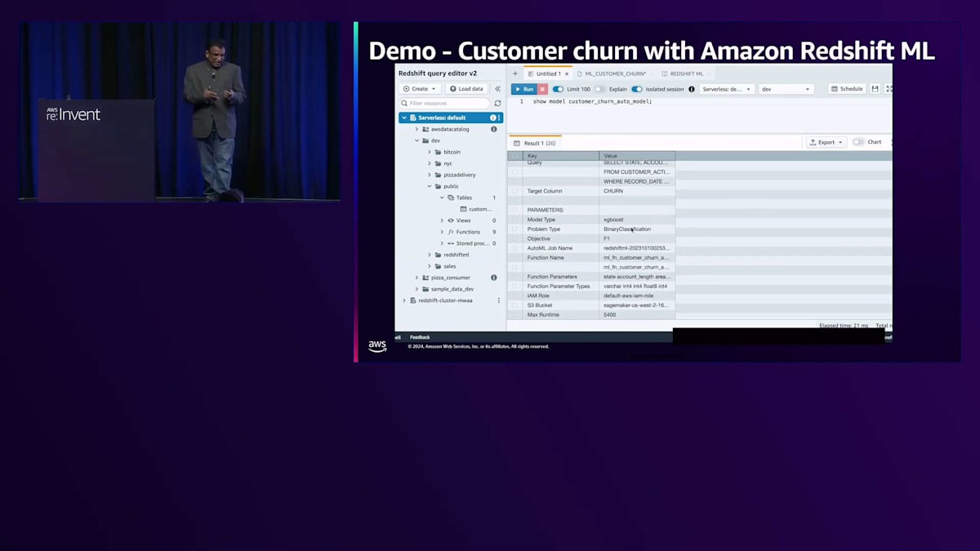Check the IAM Role row checkbox
The image size is (980, 551).
514,295
